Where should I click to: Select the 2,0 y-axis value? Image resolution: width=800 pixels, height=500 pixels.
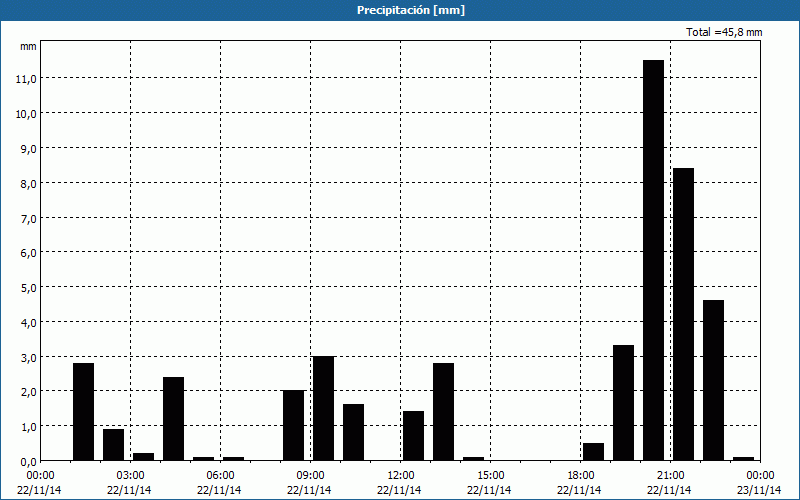[x=28, y=392]
